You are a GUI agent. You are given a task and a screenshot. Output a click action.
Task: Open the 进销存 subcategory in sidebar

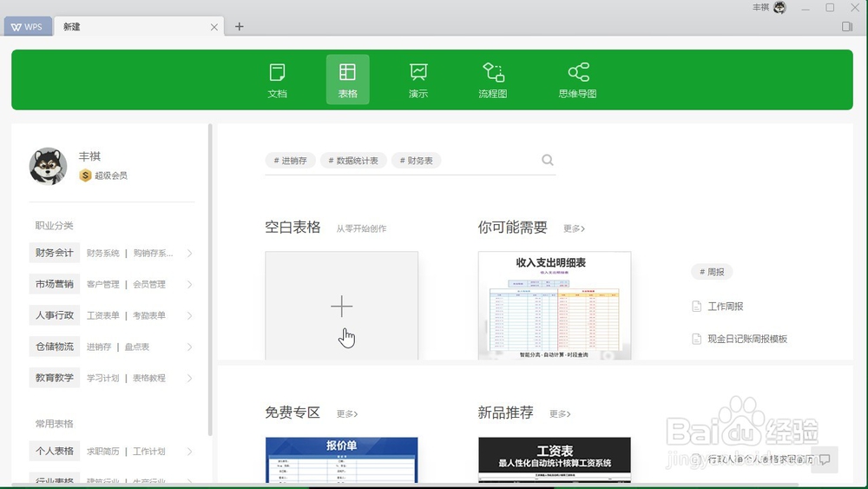(99, 347)
